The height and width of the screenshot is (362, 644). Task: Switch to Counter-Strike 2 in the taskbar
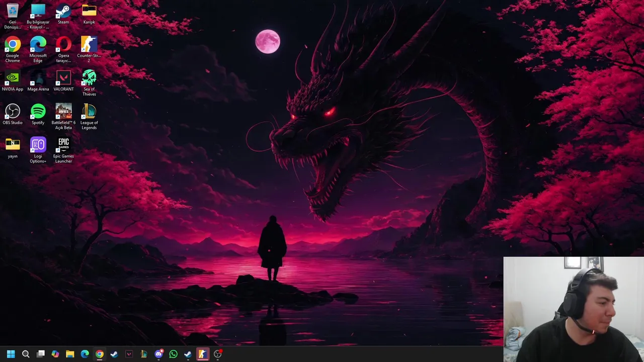point(203,354)
